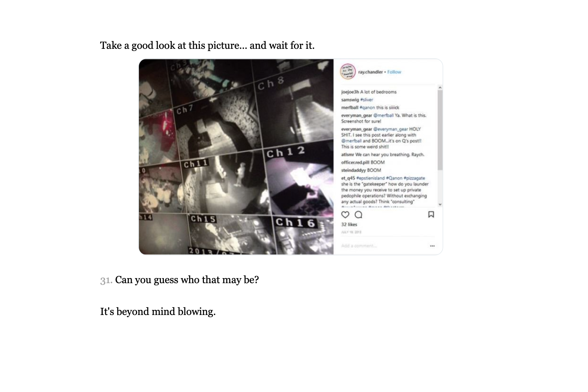This screenshot has height=392, width=588.
Task: Click in the Add a comment field
Action: coord(383,246)
